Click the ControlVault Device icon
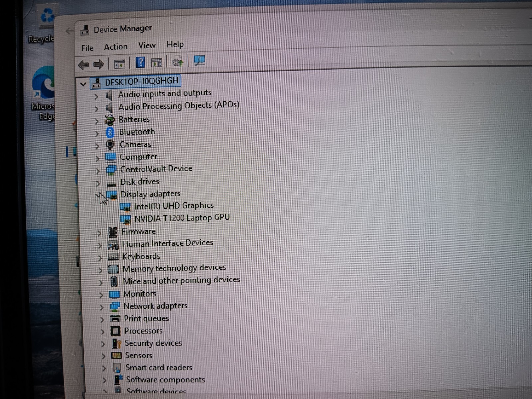This screenshot has height=399, width=532. (111, 170)
